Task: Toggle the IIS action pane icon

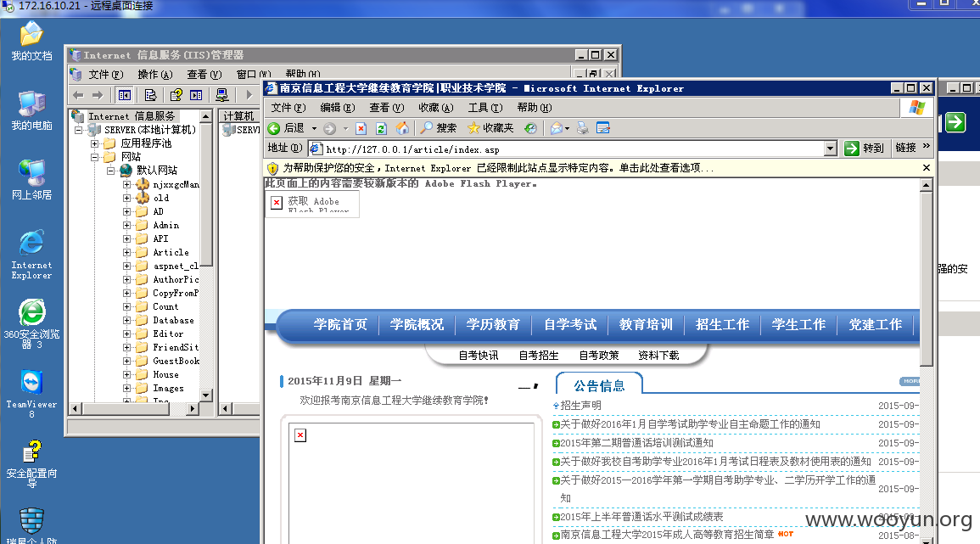Action: 196,95
